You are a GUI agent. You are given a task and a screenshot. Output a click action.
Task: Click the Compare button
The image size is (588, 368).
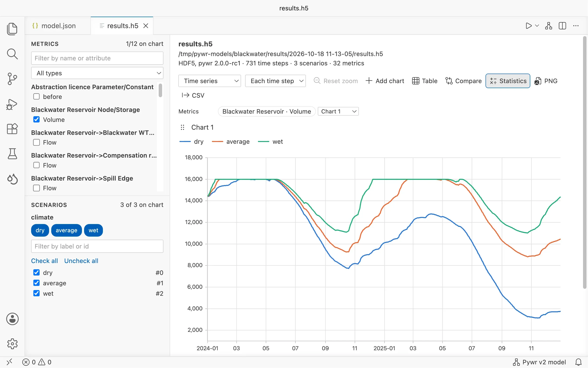click(463, 81)
